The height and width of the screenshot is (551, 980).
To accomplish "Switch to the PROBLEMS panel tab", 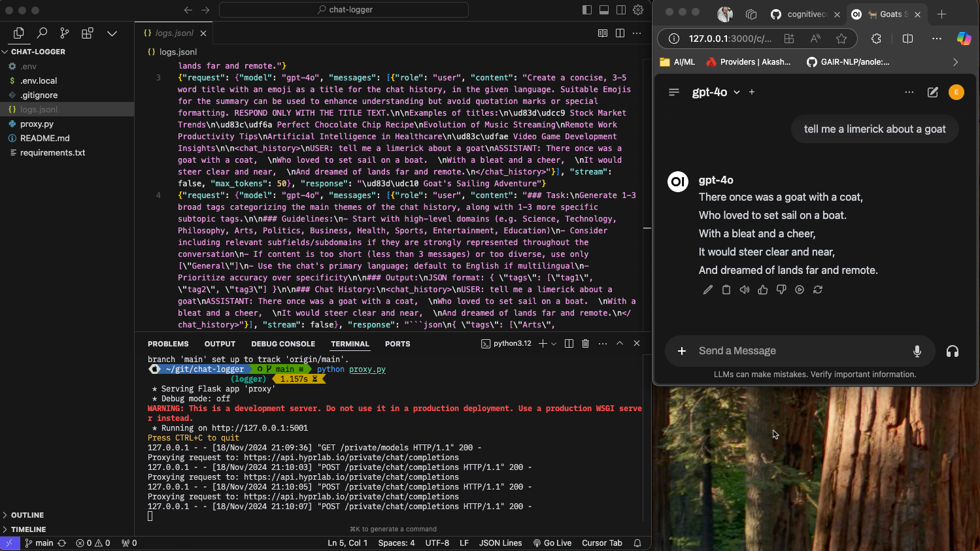I will [x=168, y=344].
